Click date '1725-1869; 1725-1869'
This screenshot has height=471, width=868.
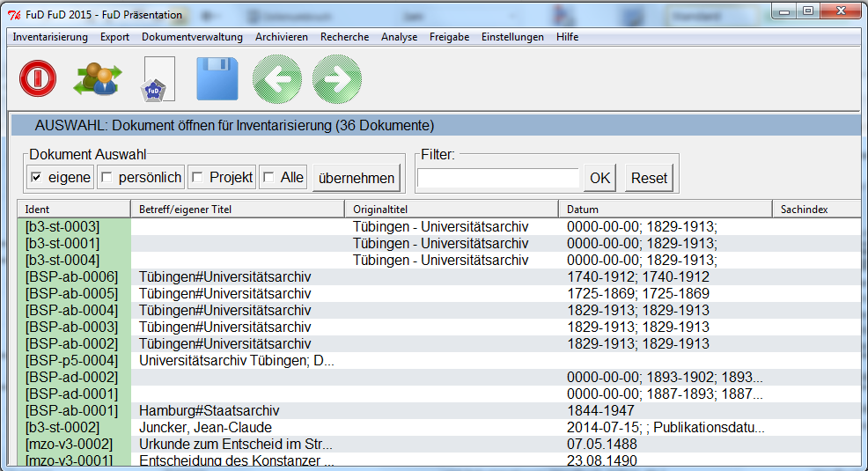coord(638,293)
